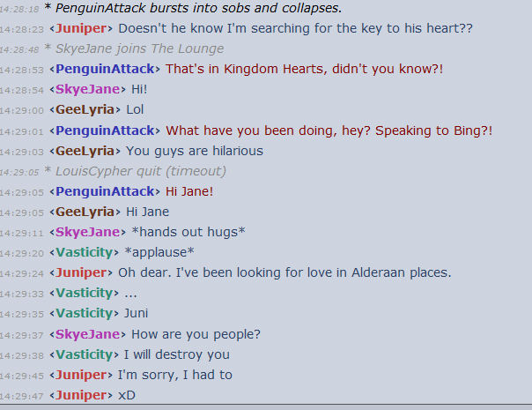Viewport: 532px width, 410px height.
Task: Click Juniper's name on heart key message
Action: tap(81, 28)
